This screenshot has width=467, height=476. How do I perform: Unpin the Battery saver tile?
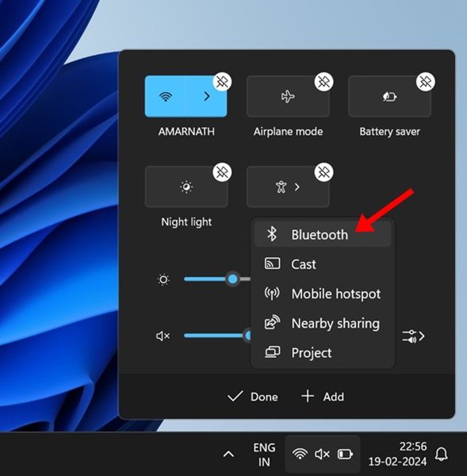pos(426,82)
